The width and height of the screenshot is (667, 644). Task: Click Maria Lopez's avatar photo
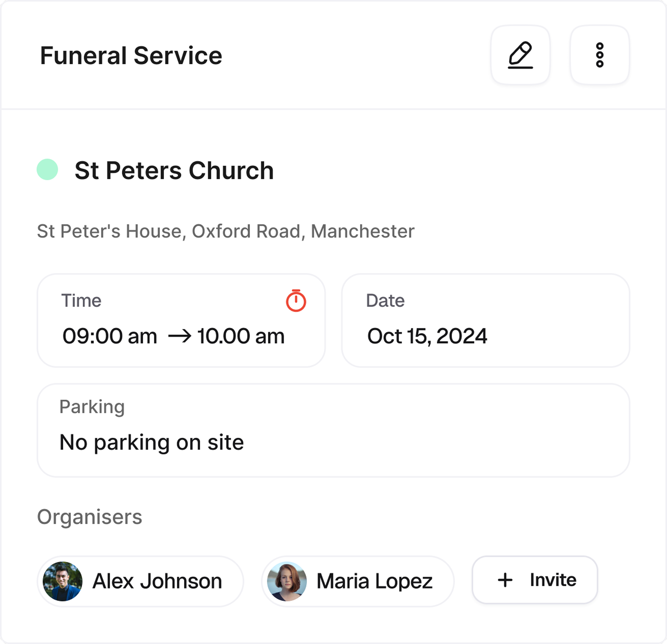pyautogui.click(x=287, y=581)
